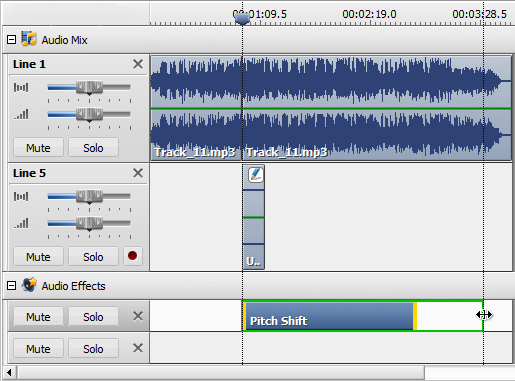This screenshot has height=381, width=515.
Task: Mute Line 5
Action: click(38, 257)
